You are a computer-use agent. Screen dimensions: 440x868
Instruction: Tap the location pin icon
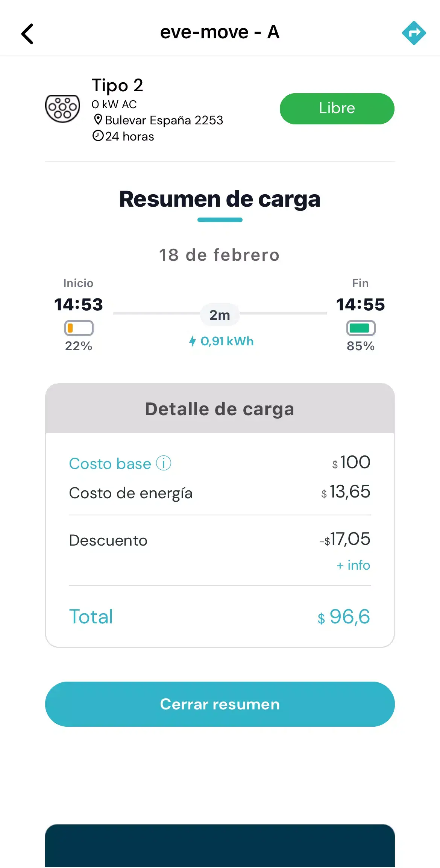[98, 120]
